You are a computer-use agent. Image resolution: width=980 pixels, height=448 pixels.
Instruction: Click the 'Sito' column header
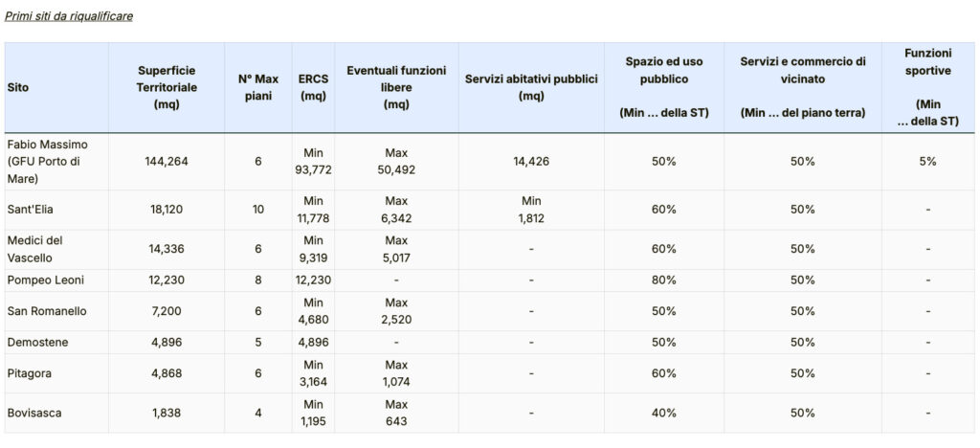point(17,87)
